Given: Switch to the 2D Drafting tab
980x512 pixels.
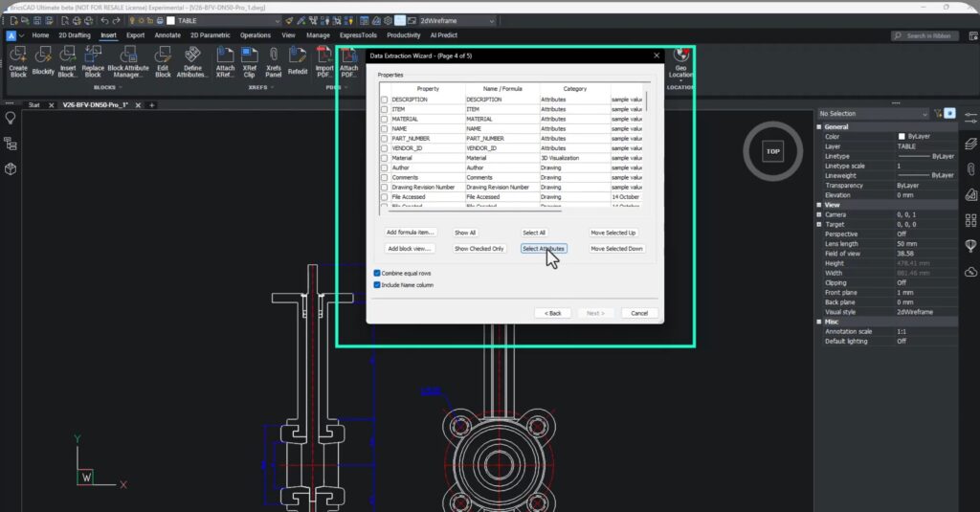Looking at the screenshot, I should click(75, 35).
